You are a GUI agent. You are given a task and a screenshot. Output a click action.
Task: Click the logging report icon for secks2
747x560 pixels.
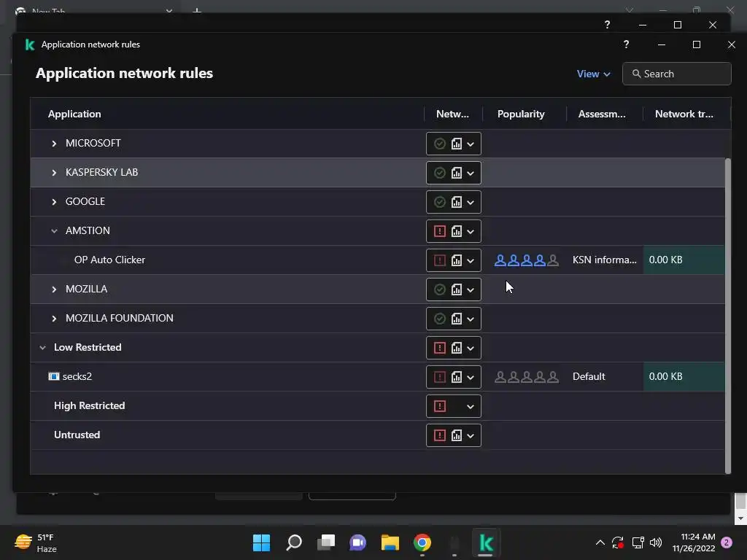pos(457,377)
